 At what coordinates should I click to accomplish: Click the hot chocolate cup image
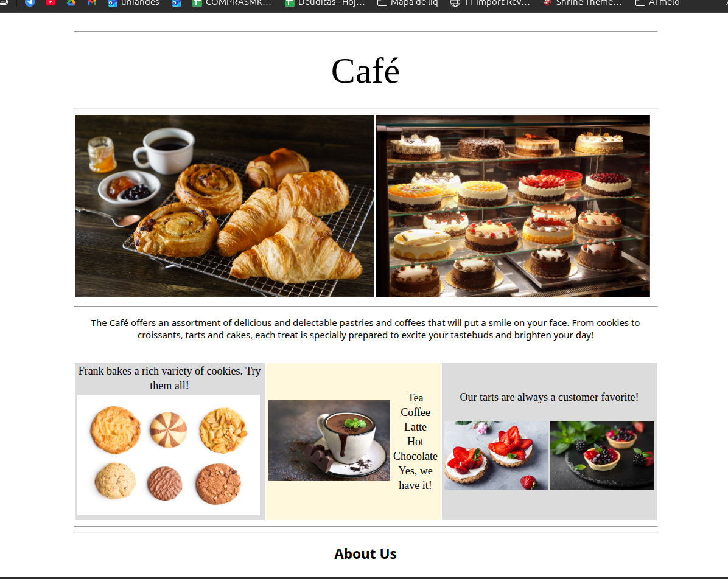click(329, 440)
